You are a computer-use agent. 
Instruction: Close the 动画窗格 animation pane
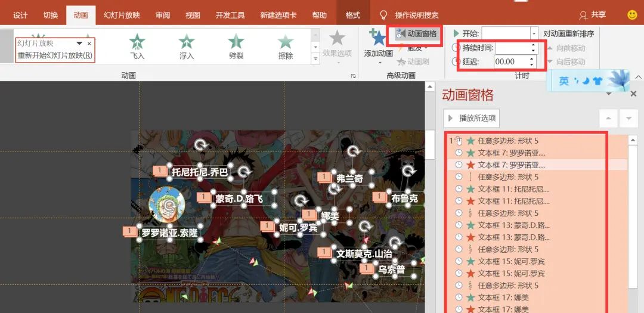(x=633, y=94)
